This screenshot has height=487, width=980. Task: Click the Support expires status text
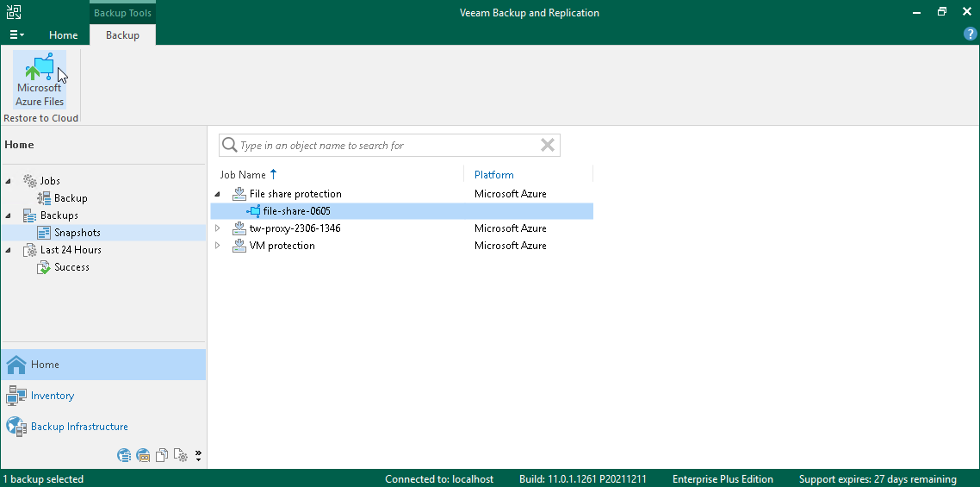click(878, 479)
